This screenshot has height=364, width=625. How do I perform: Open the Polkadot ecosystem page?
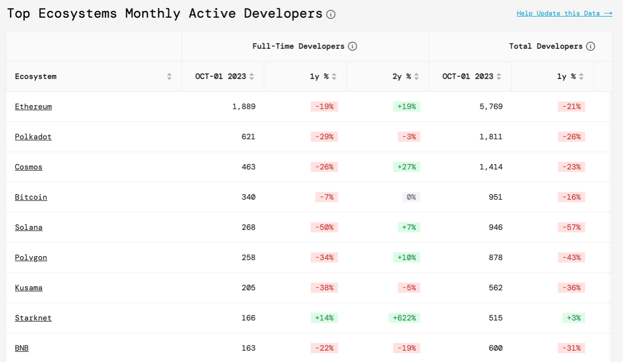(33, 137)
